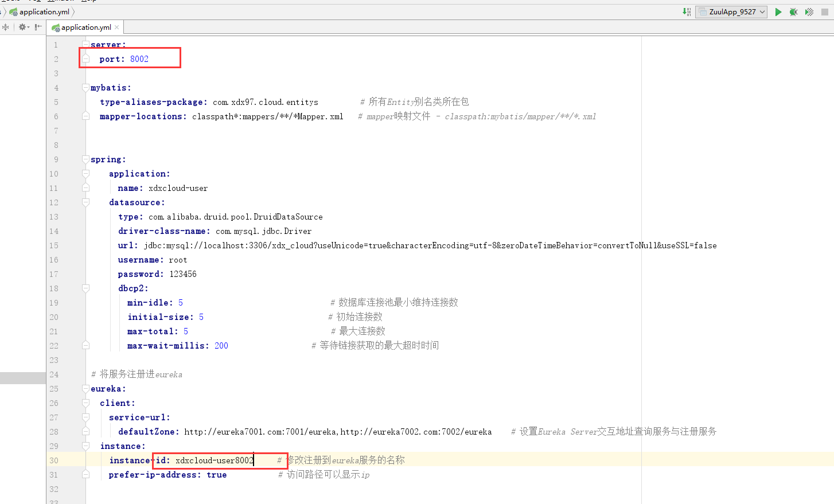834x504 pixels.
Task: Click the Spring leaf icon in the breadcrumb
Action: pyautogui.click(x=13, y=11)
